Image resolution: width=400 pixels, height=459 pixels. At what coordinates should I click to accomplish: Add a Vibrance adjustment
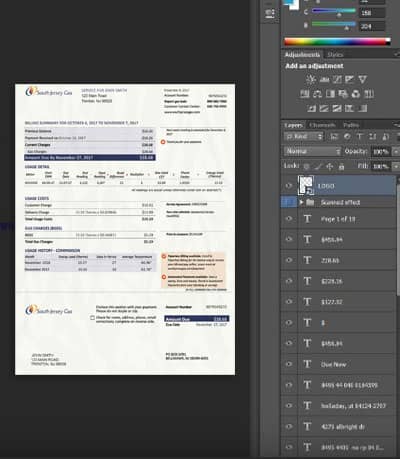[363, 79]
